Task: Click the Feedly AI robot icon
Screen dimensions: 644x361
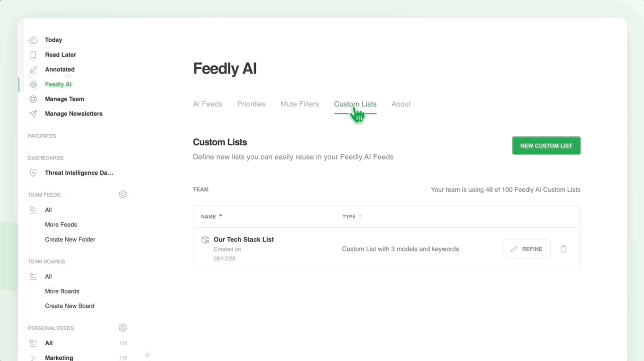Action: click(33, 84)
